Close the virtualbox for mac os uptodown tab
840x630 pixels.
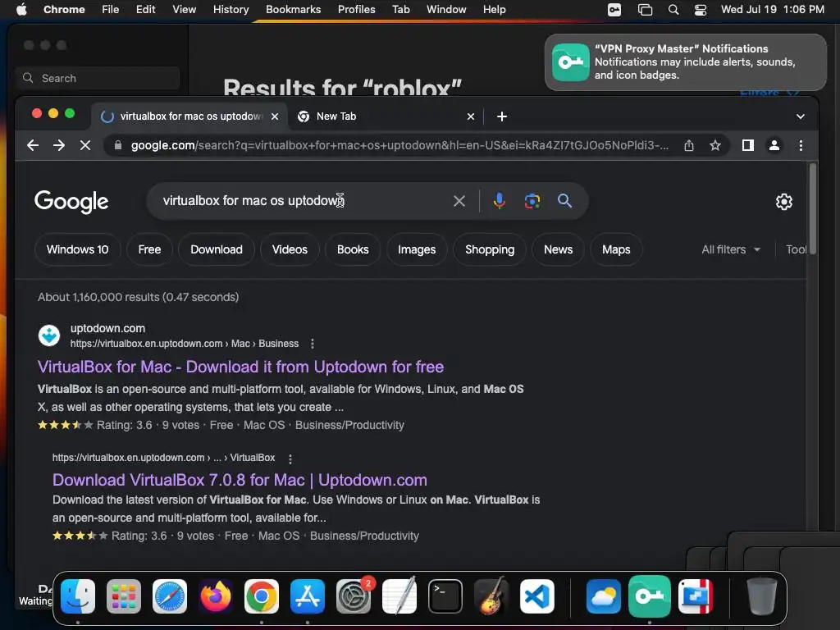[275, 116]
